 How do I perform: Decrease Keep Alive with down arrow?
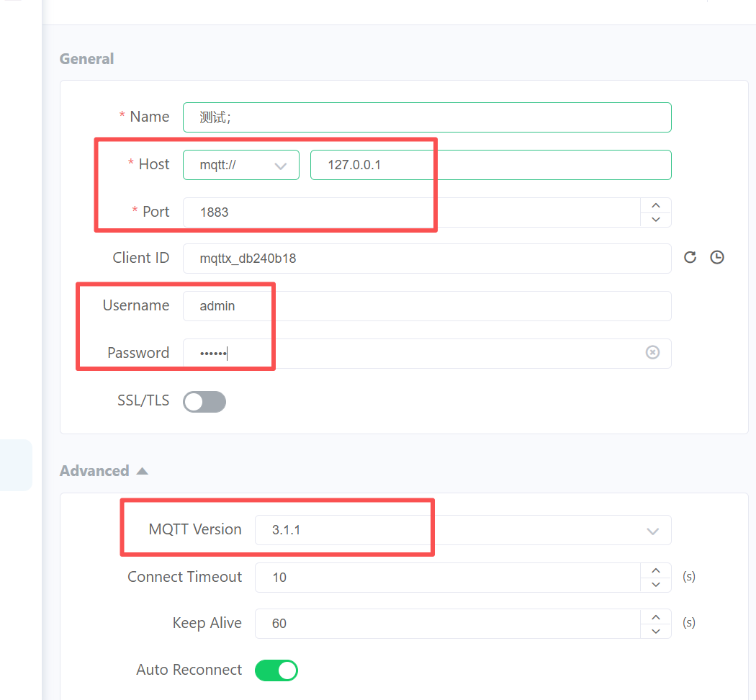[x=655, y=631]
